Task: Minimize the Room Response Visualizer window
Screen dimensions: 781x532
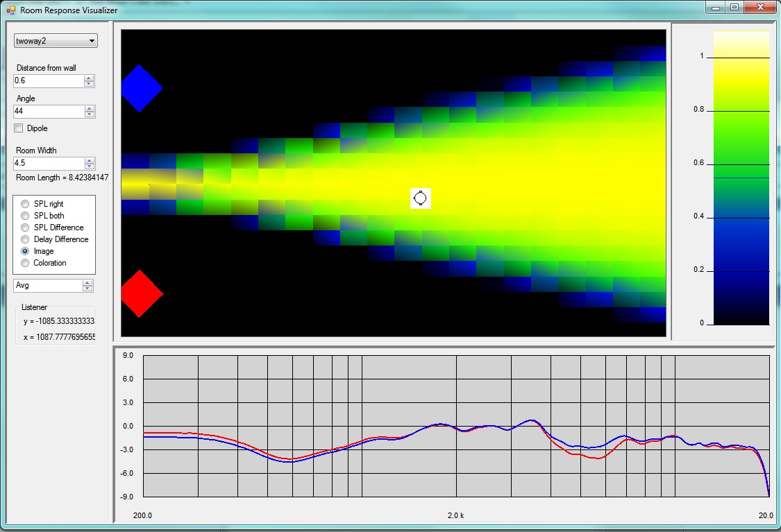Action: [716, 8]
